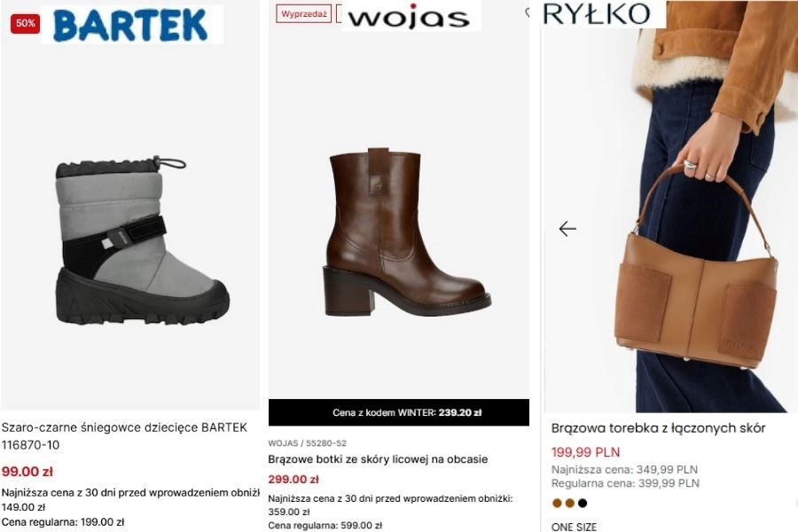
Task: Open Brązowa torebka z łączonych skór title
Action: point(658,428)
